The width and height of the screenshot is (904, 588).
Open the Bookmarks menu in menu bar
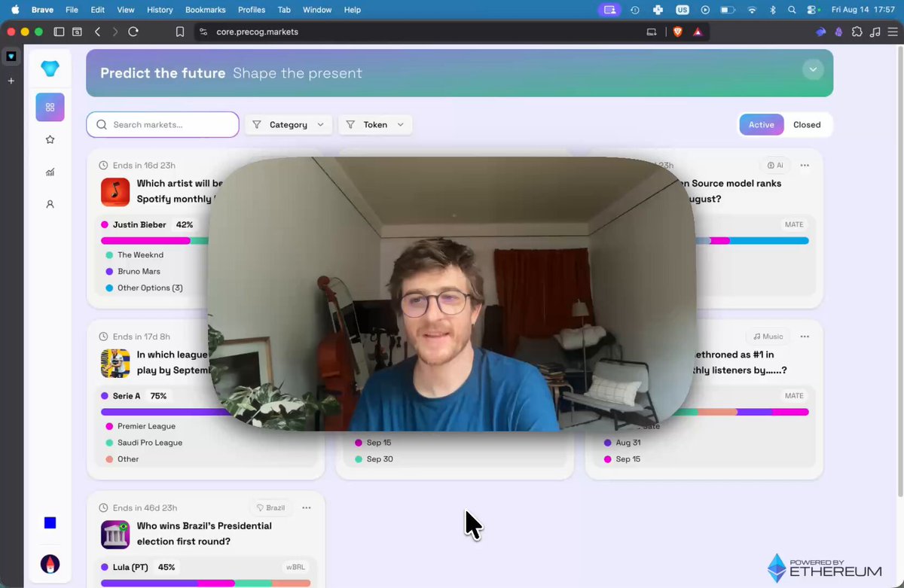click(x=206, y=10)
